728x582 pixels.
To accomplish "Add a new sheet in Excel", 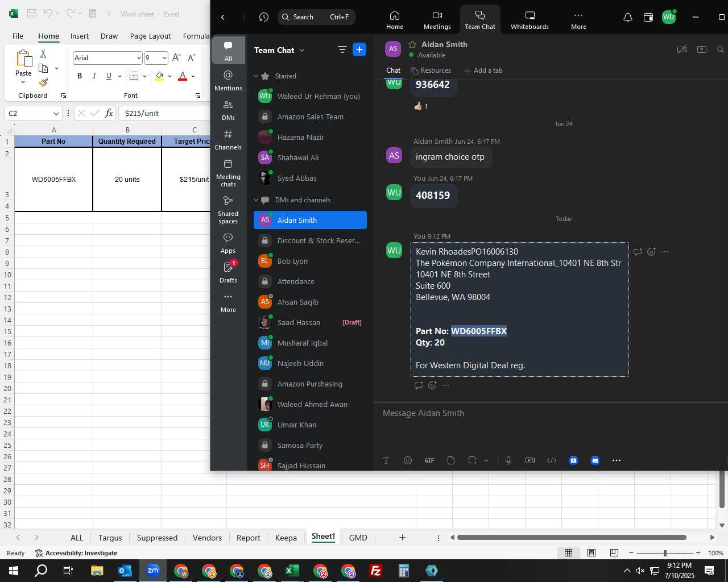I will pyautogui.click(x=402, y=537).
